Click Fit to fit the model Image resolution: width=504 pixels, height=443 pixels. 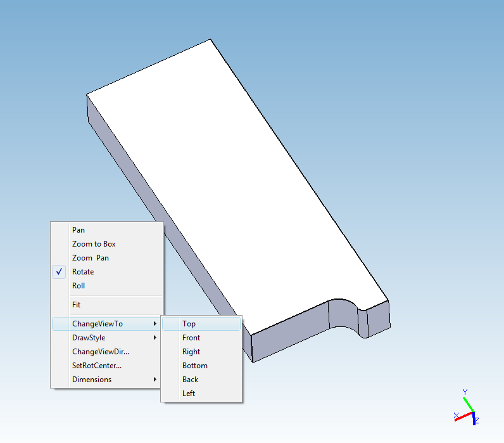[x=77, y=305]
